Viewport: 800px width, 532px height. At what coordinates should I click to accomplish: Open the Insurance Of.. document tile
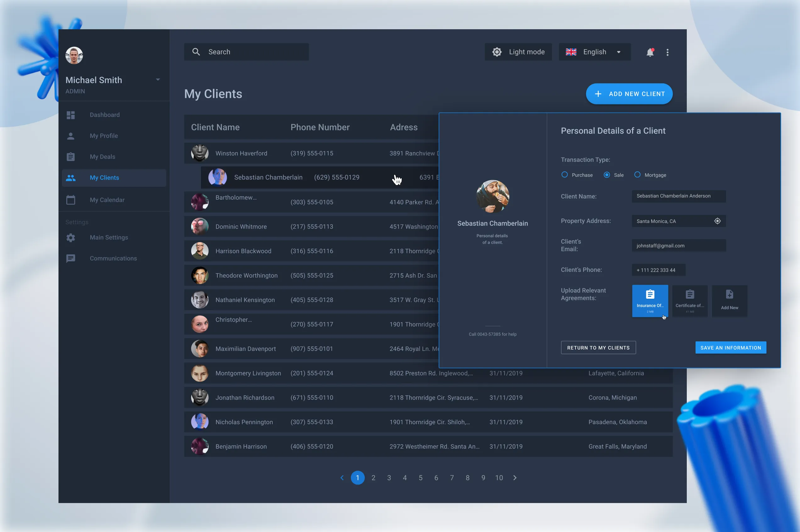coord(650,301)
